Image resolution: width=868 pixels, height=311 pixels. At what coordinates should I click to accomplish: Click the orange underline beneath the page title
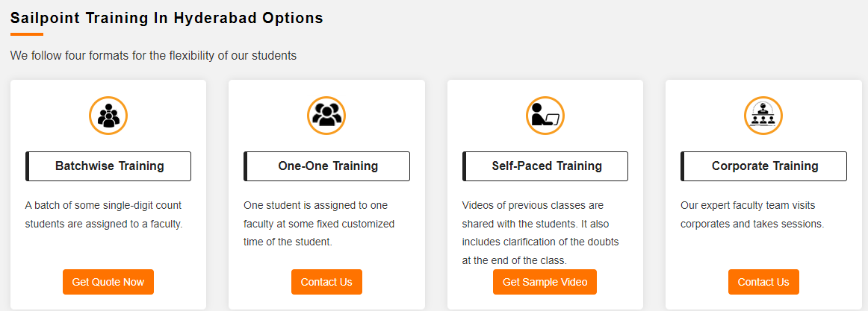pyautogui.click(x=27, y=34)
